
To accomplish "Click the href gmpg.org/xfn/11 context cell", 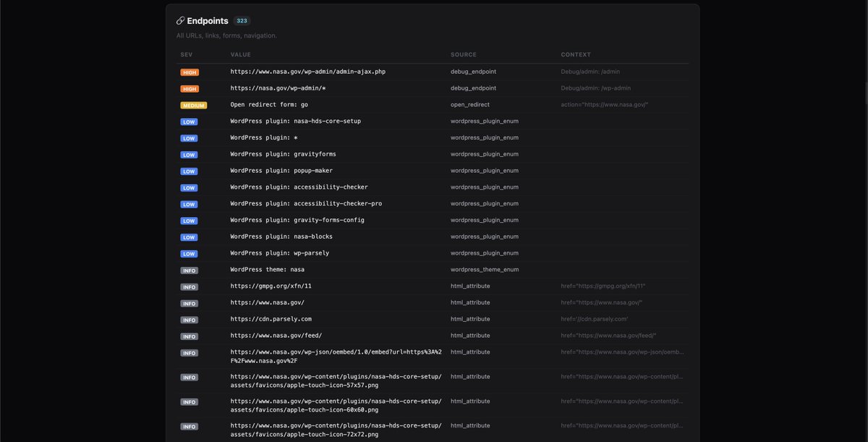I will click(x=603, y=286).
